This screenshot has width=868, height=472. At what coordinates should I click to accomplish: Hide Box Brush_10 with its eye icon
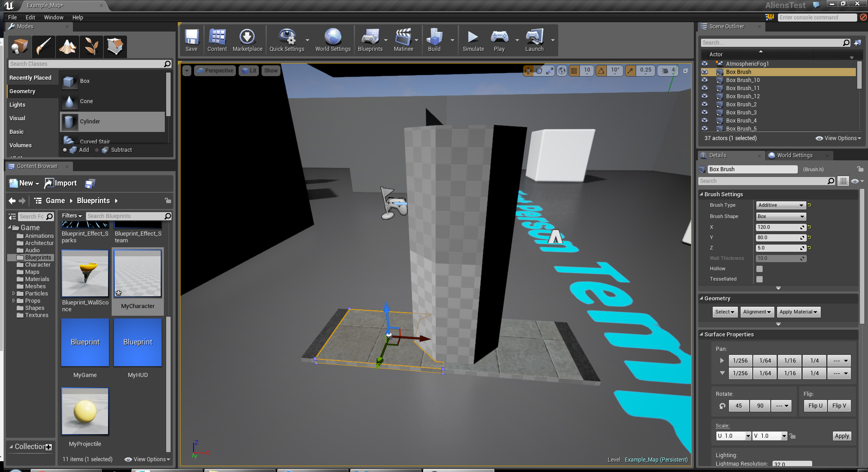[705, 80]
